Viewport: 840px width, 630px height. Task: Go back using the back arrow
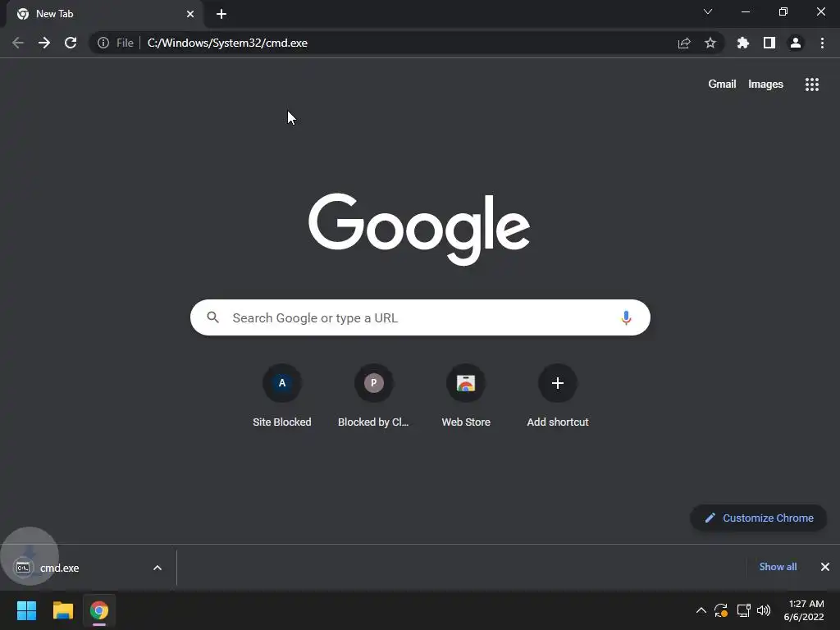point(18,43)
